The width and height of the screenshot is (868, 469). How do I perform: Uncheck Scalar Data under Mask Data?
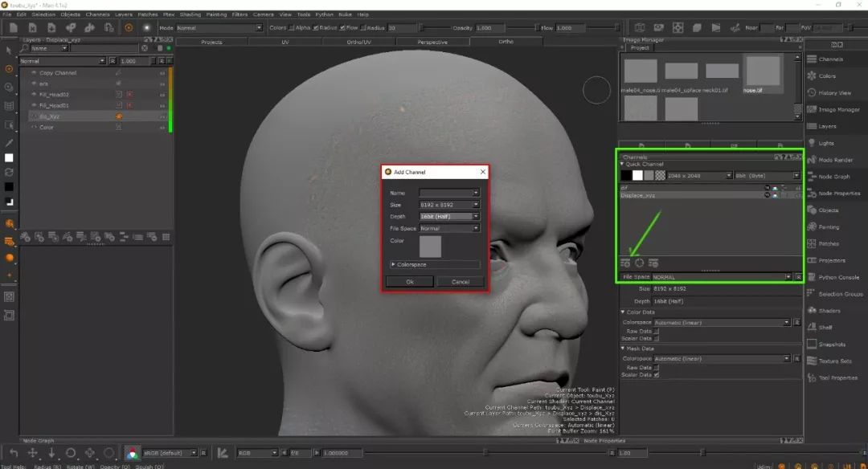coord(657,374)
